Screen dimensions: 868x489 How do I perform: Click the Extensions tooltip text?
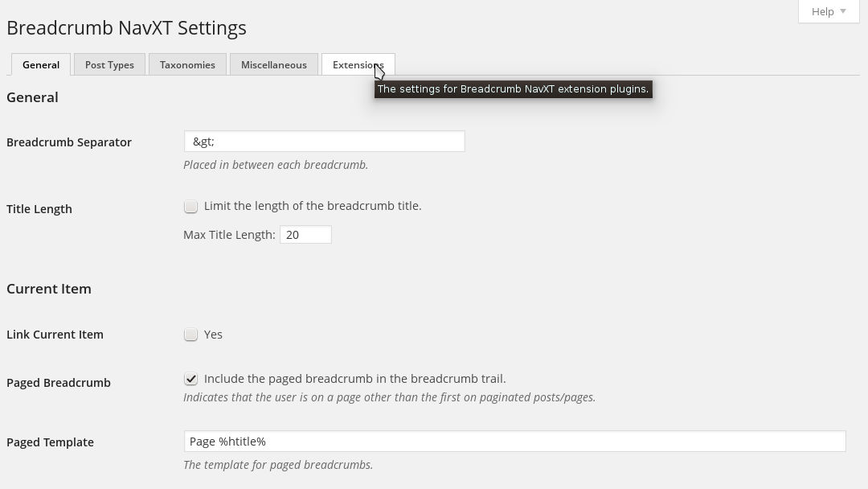[513, 89]
